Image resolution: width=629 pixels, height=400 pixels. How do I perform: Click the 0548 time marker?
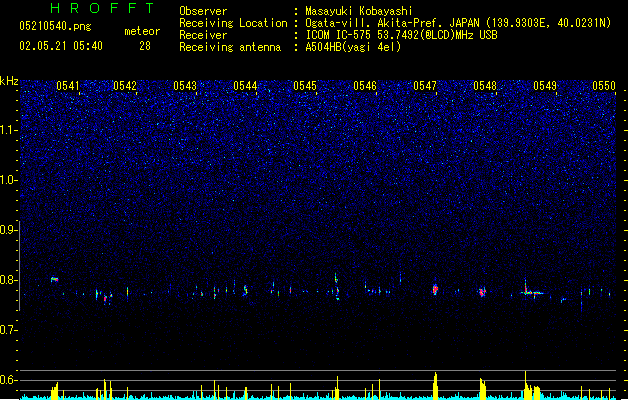pos(485,86)
